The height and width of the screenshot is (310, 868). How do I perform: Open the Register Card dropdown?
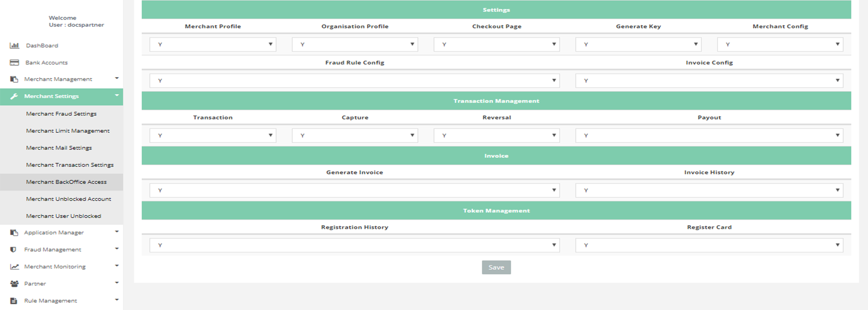tap(709, 245)
